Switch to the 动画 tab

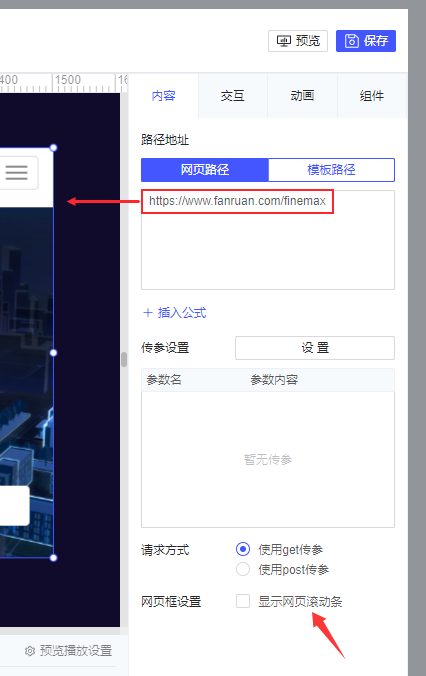(302, 96)
